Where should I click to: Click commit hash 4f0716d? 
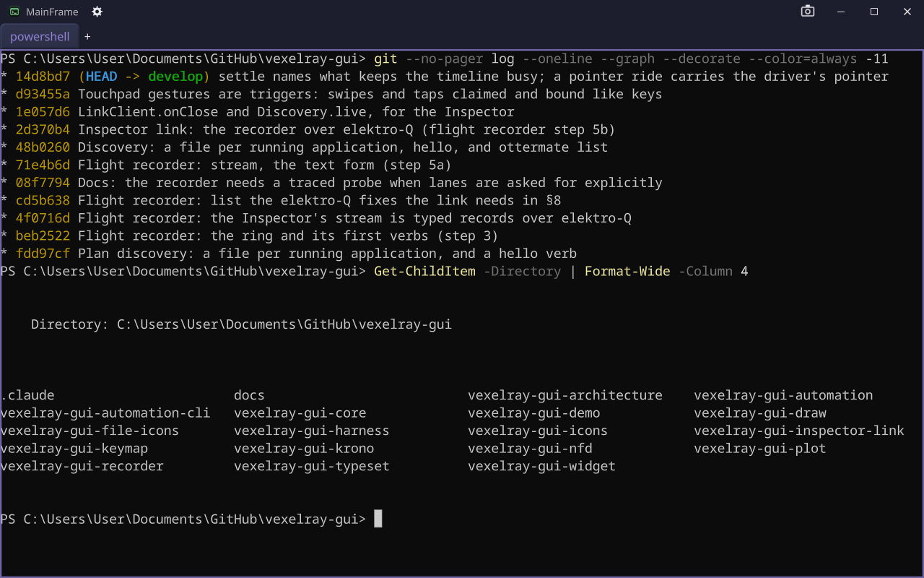click(x=43, y=218)
